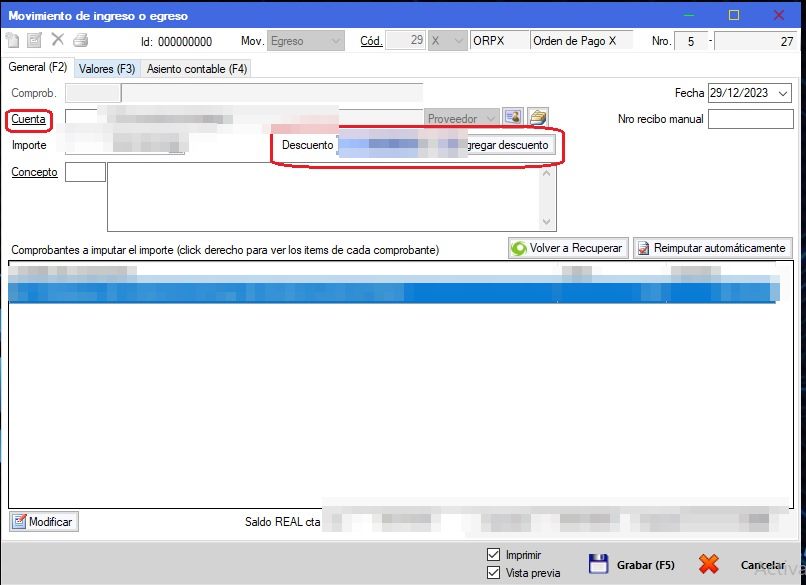Click the Concepto text area scroll-down arrow
The width and height of the screenshot is (806, 585).
click(x=546, y=222)
